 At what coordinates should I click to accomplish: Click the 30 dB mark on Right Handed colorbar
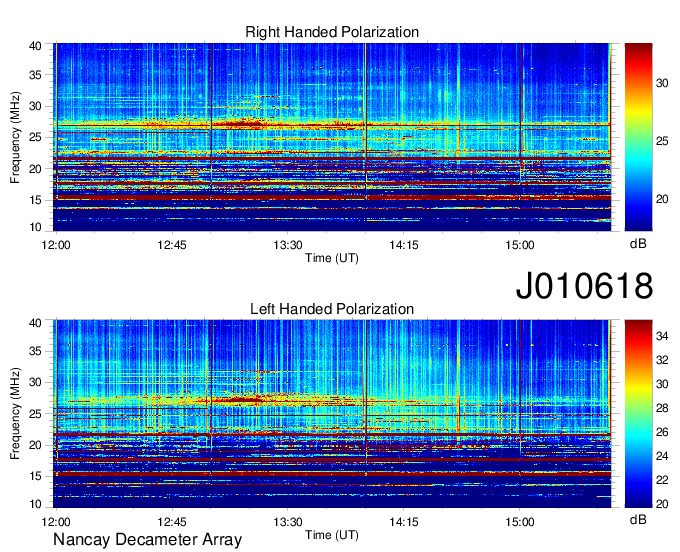(662, 83)
